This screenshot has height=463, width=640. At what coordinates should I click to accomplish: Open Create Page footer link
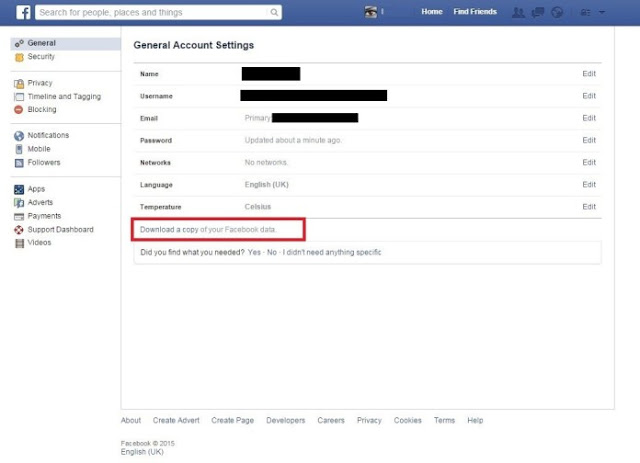232,420
